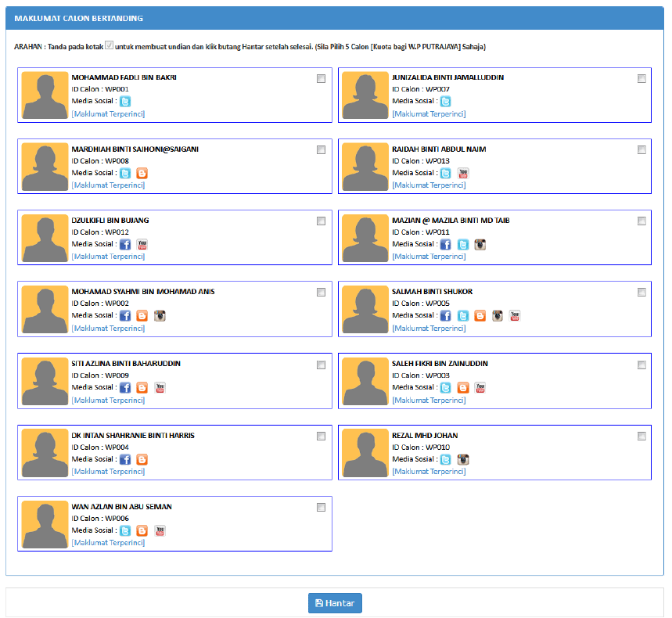672x618 pixels.
Task: Click Dzulkifli Bin Bujang's profile photo
Action: [45, 238]
